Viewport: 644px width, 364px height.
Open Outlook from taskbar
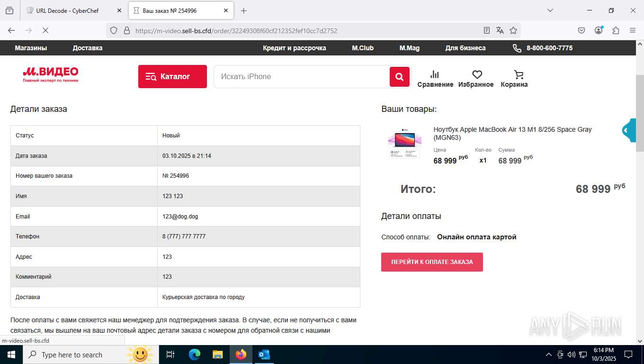pos(264,355)
